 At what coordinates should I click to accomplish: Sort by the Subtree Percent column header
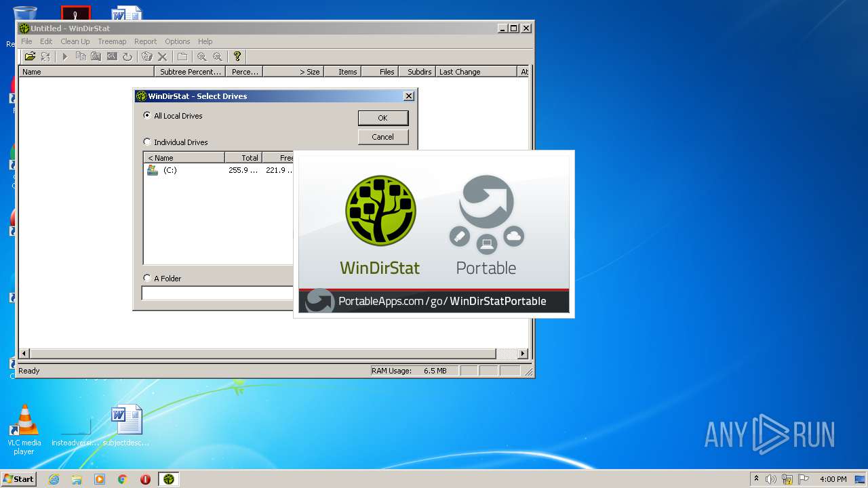pyautogui.click(x=191, y=71)
